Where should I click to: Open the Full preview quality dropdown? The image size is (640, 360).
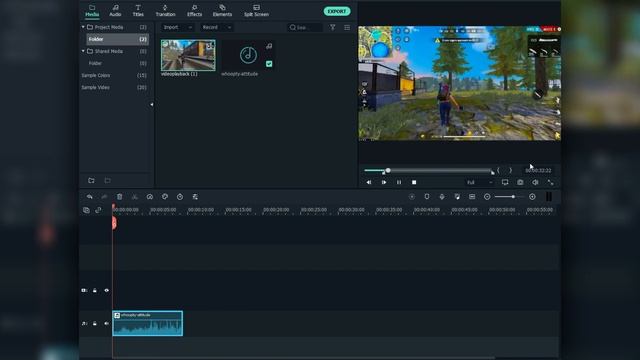click(480, 182)
